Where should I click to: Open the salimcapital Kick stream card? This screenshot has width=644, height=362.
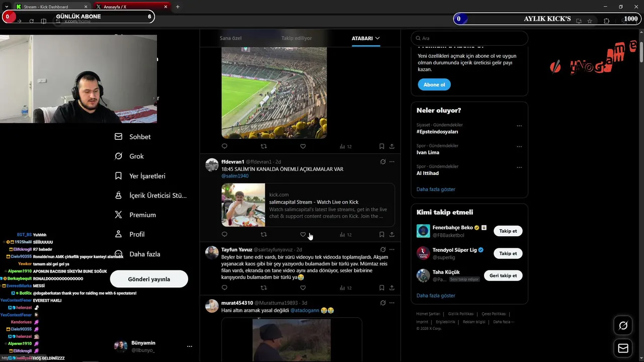tap(308, 205)
